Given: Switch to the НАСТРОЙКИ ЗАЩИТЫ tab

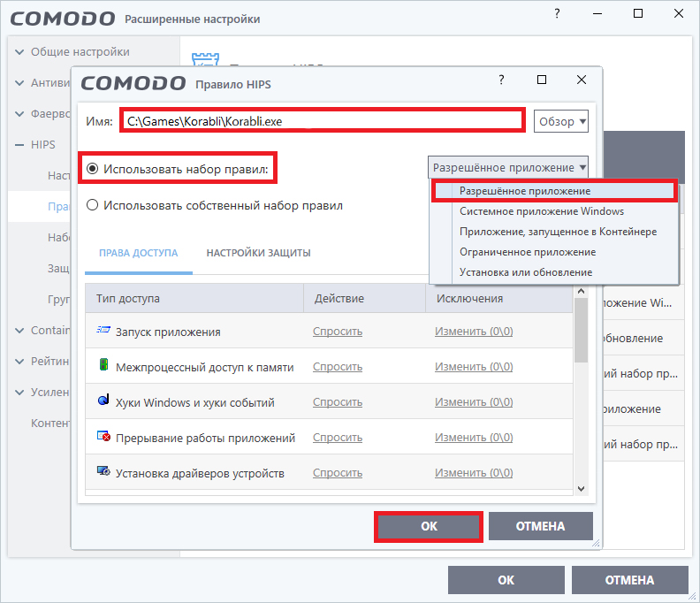Looking at the screenshot, I should [x=258, y=253].
